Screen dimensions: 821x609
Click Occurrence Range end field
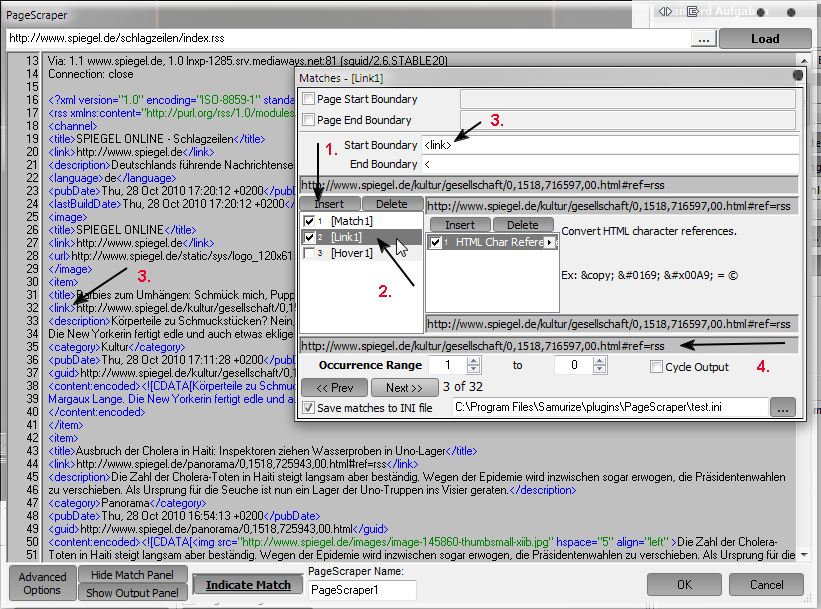pos(574,365)
